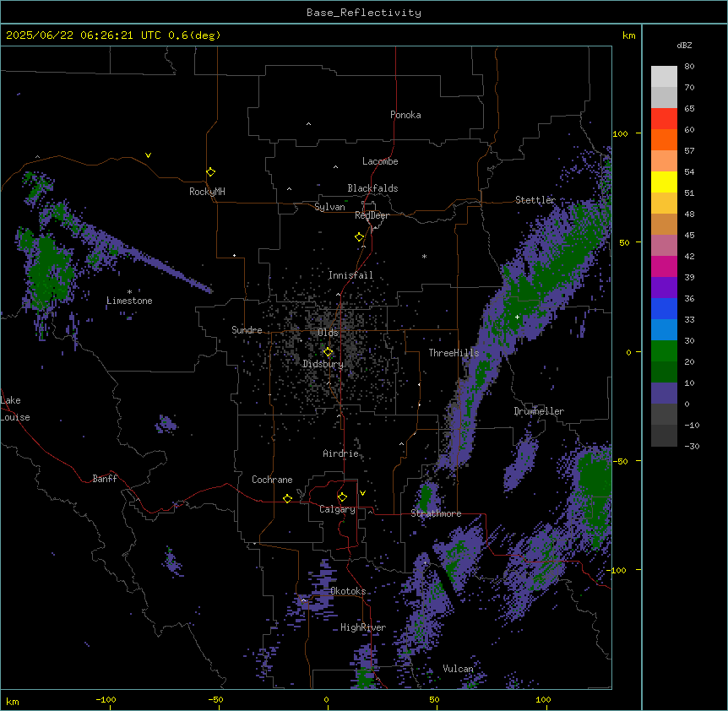The height and width of the screenshot is (711, 728).
Task: Click the yellow diamond marker above Calgary label
Action: coord(342,497)
